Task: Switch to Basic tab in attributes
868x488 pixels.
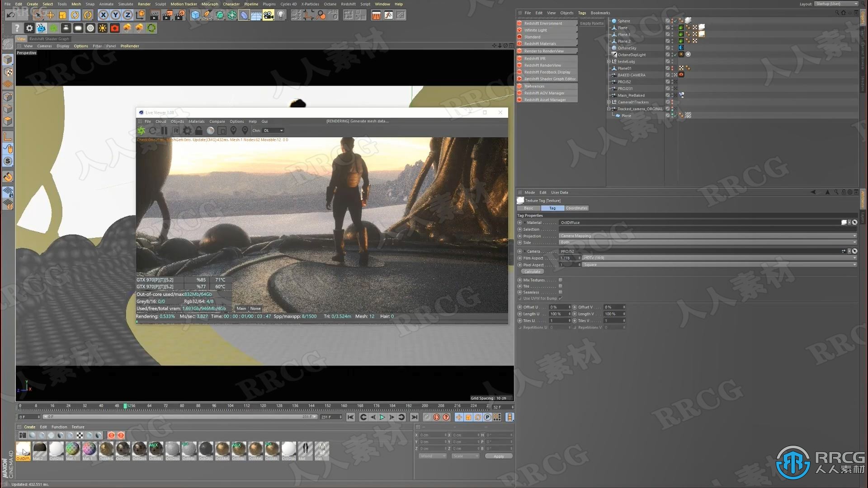Action: pos(528,208)
